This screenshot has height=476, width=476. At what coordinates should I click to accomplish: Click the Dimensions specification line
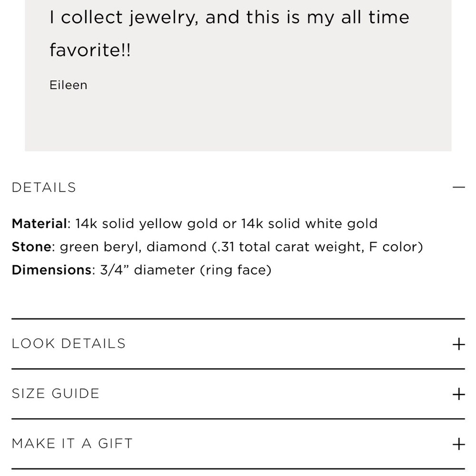(141, 270)
